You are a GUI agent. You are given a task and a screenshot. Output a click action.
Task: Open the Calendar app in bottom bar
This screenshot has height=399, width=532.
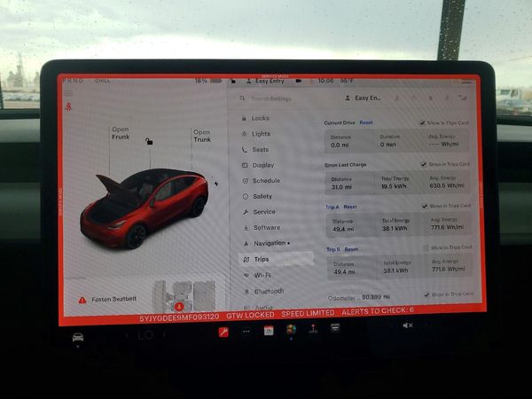coord(269,330)
